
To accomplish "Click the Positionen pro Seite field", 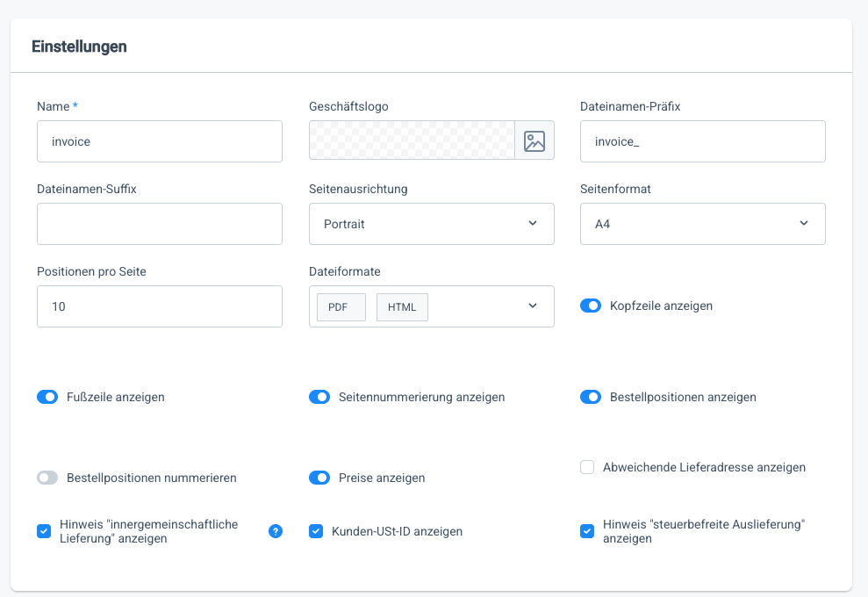I will click(x=160, y=306).
